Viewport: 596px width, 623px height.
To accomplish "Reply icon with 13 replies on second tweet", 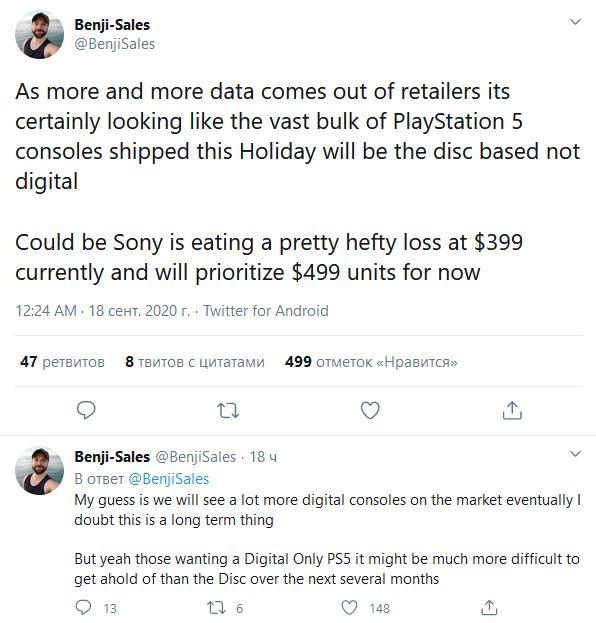I will (83, 608).
